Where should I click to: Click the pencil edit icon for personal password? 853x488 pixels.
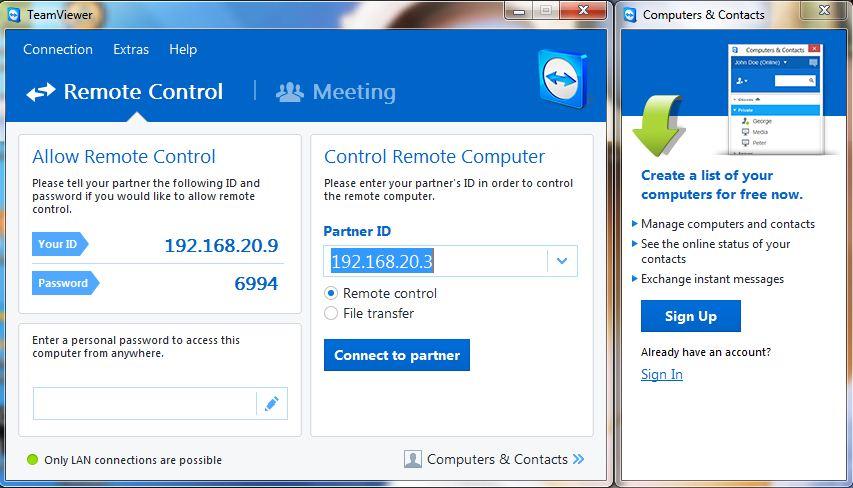click(x=271, y=404)
